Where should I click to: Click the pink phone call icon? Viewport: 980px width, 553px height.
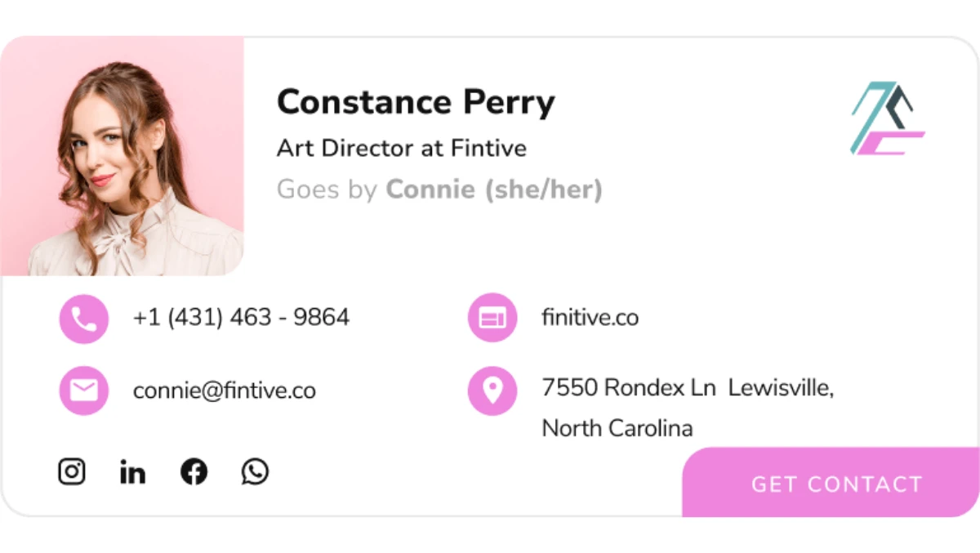83,318
